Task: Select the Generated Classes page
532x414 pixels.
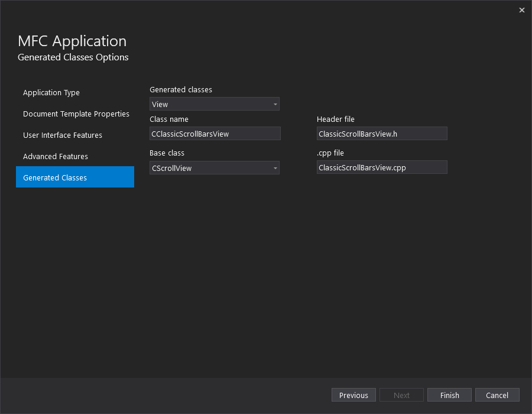Action: [x=75, y=177]
